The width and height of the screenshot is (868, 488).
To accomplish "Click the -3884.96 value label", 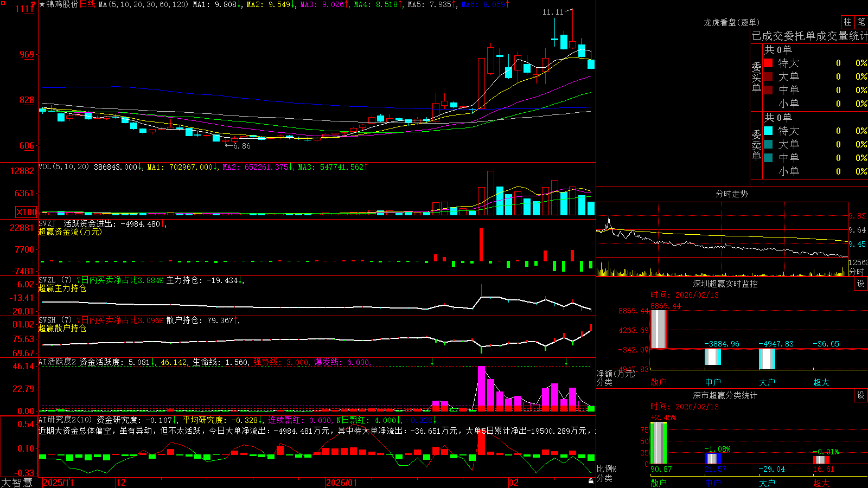I will point(722,344).
